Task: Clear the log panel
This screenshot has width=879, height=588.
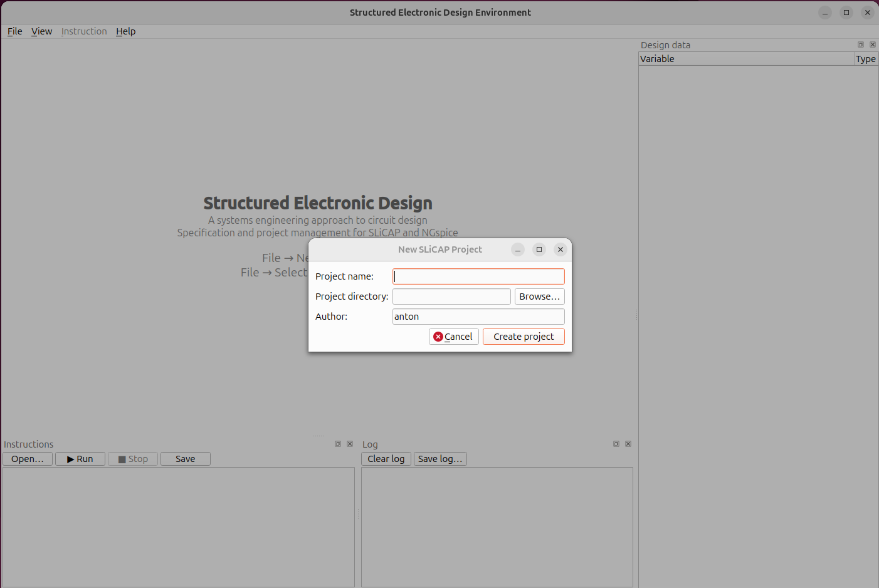Action: (386, 459)
